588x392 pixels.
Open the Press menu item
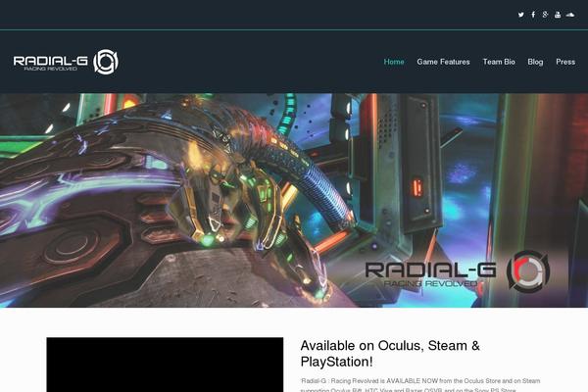565,62
